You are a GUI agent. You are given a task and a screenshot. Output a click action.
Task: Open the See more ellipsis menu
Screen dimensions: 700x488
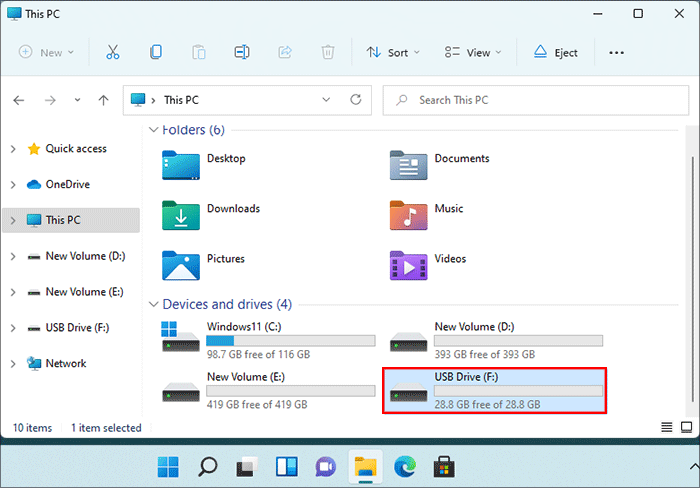pyautogui.click(x=616, y=52)
